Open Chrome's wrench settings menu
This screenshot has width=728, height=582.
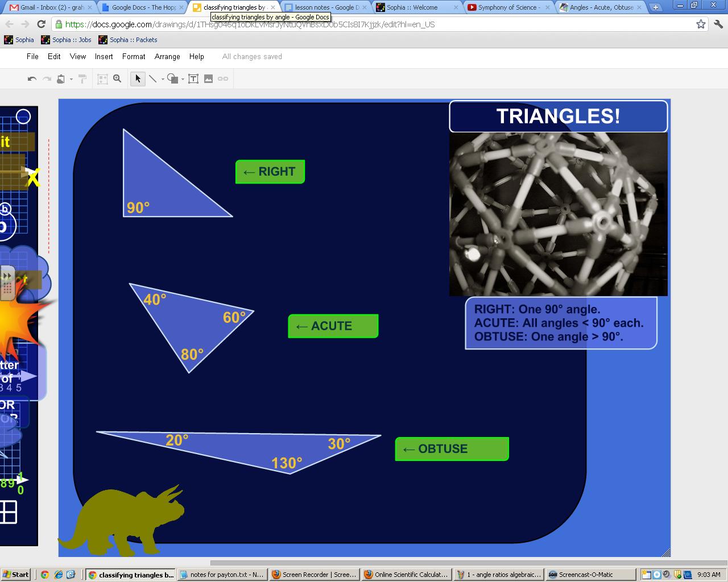click(718, 24)
